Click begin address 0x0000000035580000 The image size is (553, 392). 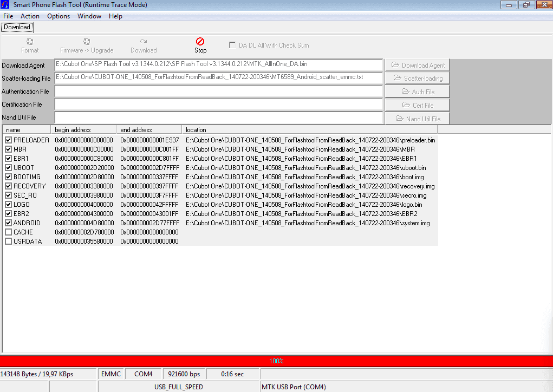(x=84, y=241)
